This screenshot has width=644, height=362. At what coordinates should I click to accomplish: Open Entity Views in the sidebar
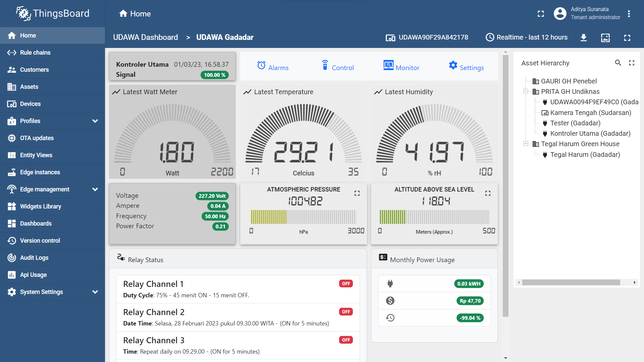pos(52,155)
